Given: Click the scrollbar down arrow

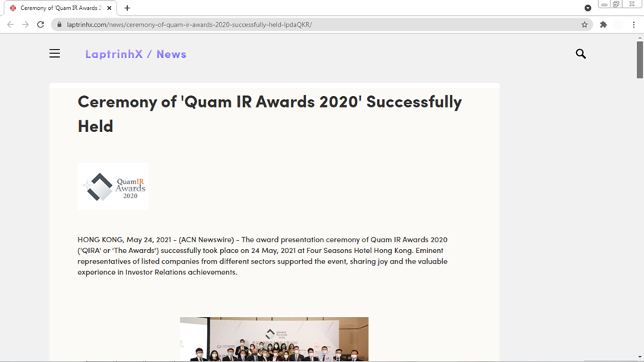Looking at the screenshot, I should click(640, 357).
